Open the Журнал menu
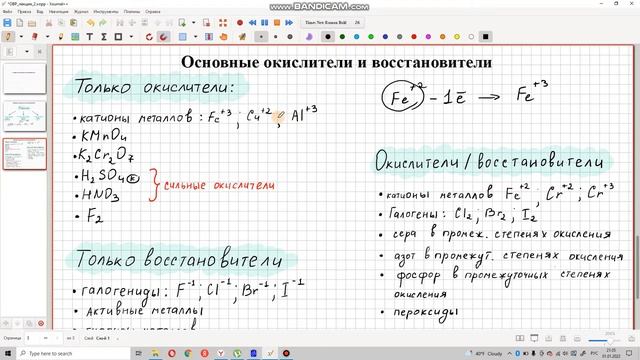Screen dimensions: 640x360 81,12
